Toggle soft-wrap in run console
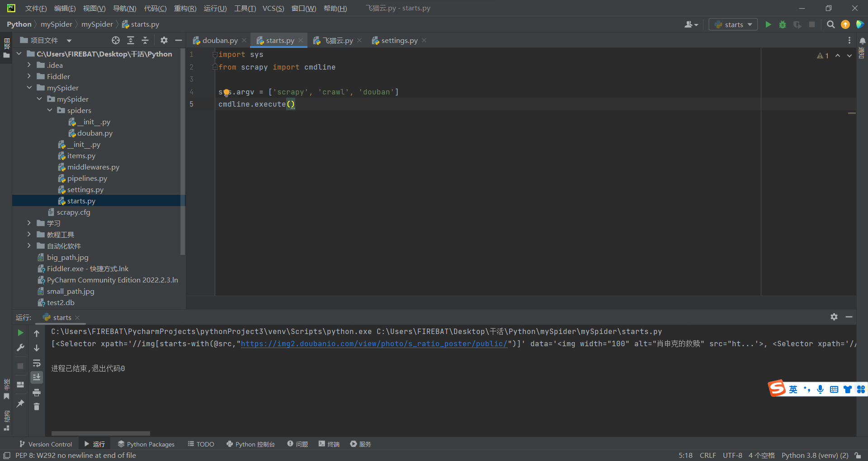Screen dimensions: 868x461 37,363
